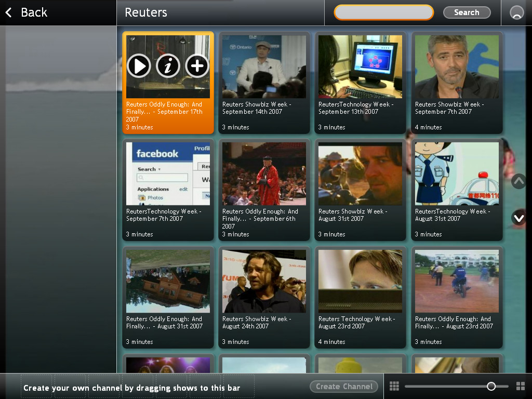Viewport: 532px width, 399px height.
Task: Click the Search button
Action: (467, 12)
